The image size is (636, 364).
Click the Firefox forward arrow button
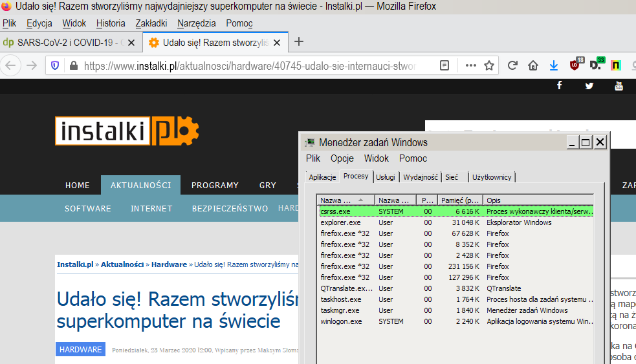(32, 65)
